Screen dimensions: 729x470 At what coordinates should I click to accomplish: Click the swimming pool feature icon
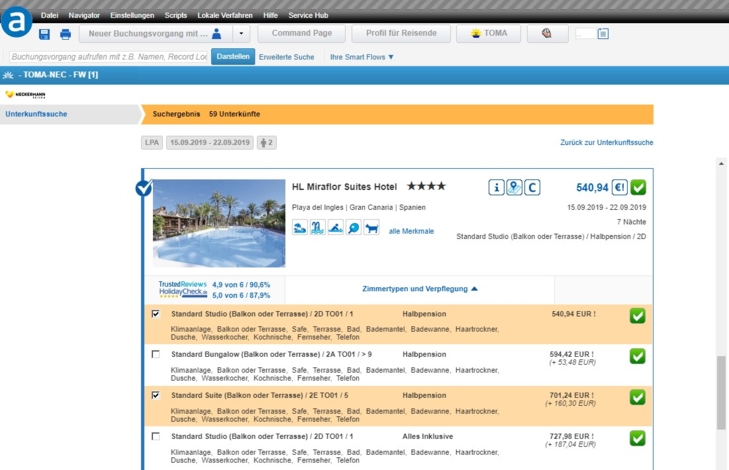tap(336, 228)
